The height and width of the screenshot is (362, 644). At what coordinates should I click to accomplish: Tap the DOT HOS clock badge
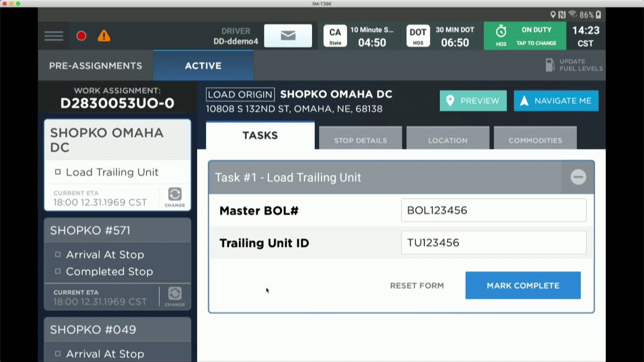pyautogui.click(x=418, y=36)
